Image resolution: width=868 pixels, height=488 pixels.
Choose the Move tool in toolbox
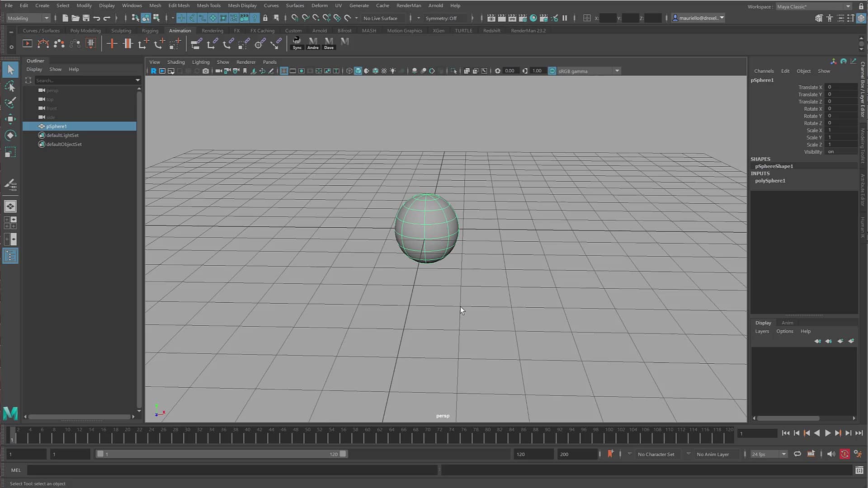(10, 119)
